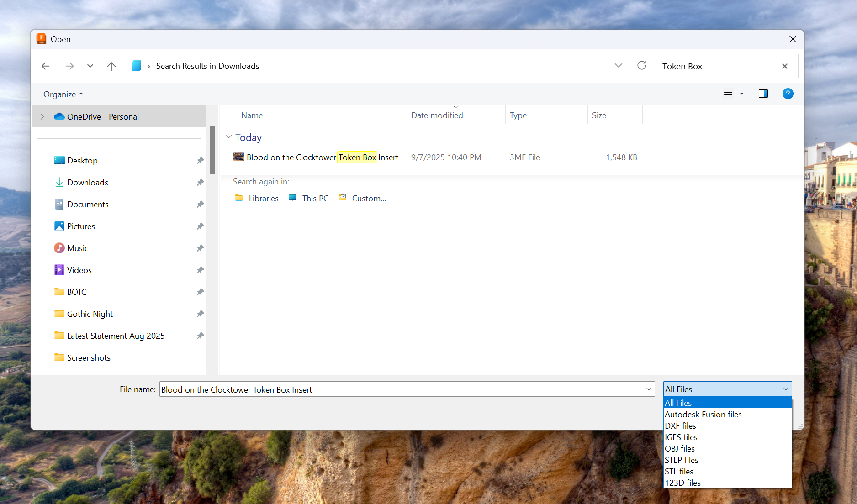Search again in Custom location

point(362,199)
